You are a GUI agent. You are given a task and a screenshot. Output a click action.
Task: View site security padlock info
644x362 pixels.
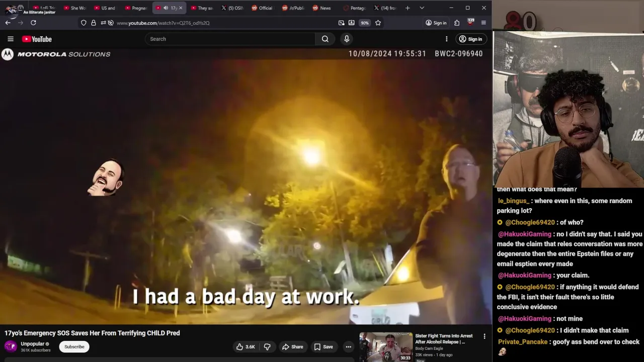click(x=93, y=23)
